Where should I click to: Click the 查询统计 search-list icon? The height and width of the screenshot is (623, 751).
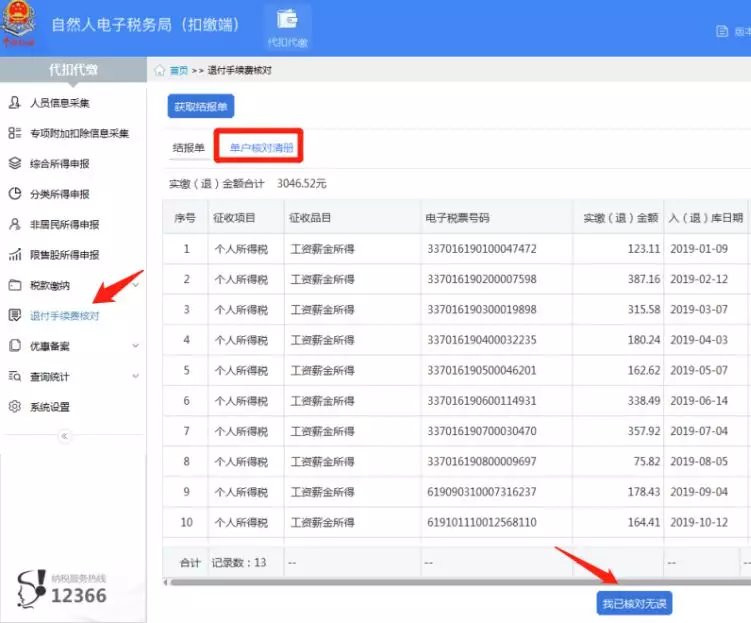pyautogui.click(x=15, y=376)
